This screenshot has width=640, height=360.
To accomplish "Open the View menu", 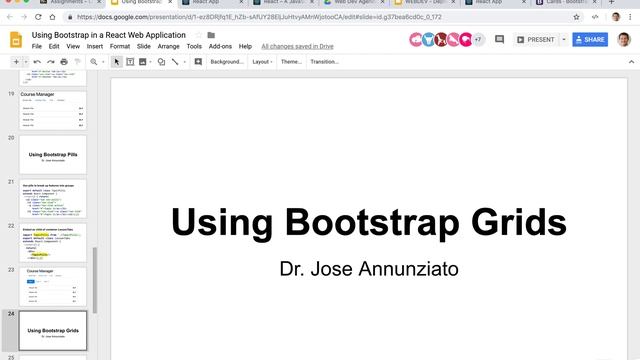I will [73, 47].
